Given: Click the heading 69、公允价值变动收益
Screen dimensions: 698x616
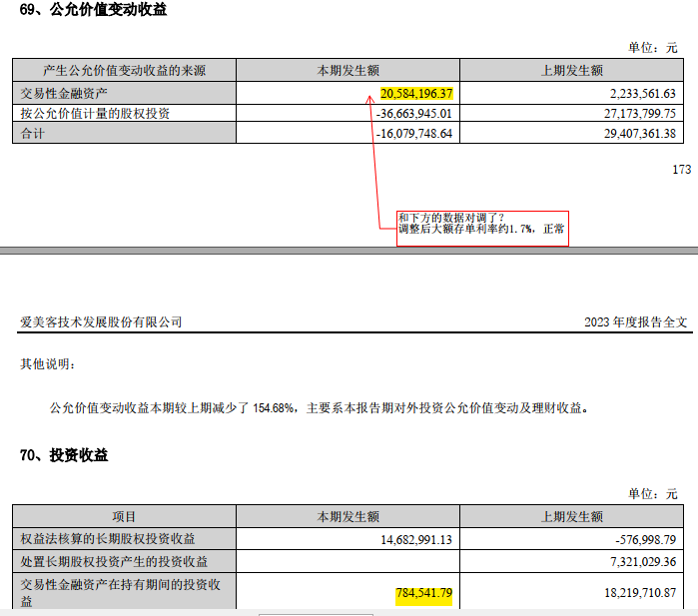Looking at the screenshot, I should click(x=93, y=9).
